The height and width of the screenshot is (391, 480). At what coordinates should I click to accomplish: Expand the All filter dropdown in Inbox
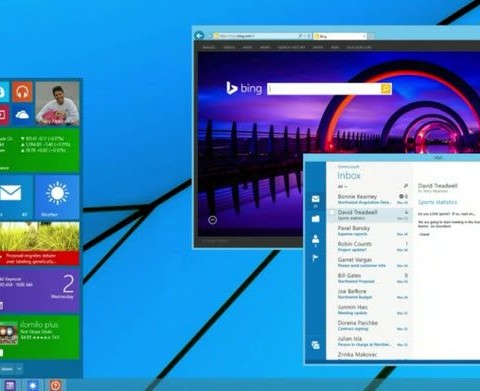(343, 186)
